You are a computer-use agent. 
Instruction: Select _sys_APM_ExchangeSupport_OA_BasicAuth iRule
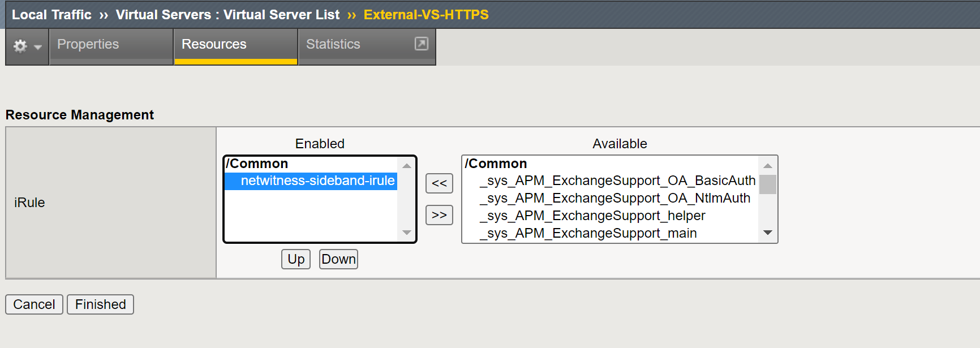pyautogui.click(x=617, y=181)
